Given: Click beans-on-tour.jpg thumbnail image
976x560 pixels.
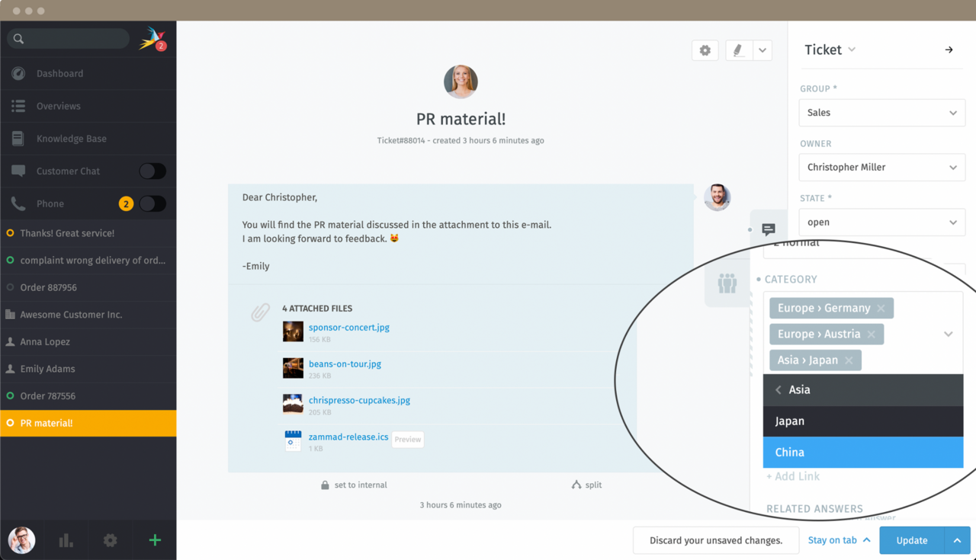Looking at the screenshot, I should tap(293, 368).
